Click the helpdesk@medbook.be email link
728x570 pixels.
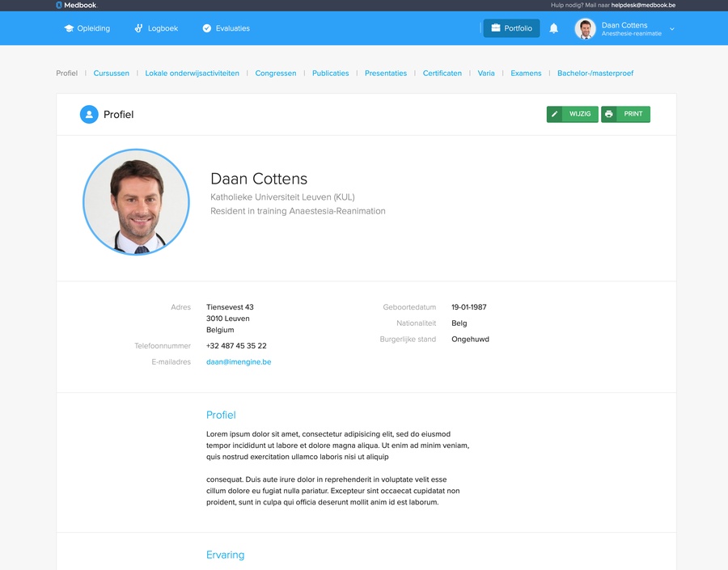tap(643, 5)
